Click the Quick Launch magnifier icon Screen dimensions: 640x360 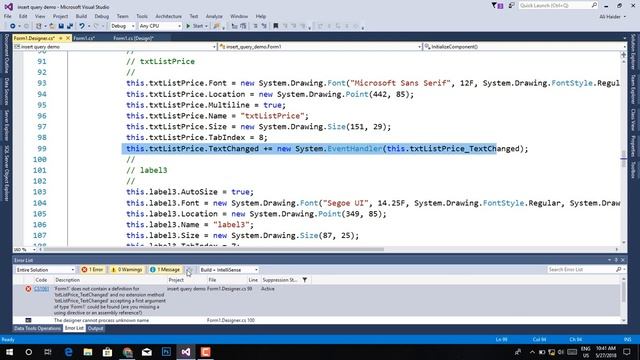coord(594,5)
